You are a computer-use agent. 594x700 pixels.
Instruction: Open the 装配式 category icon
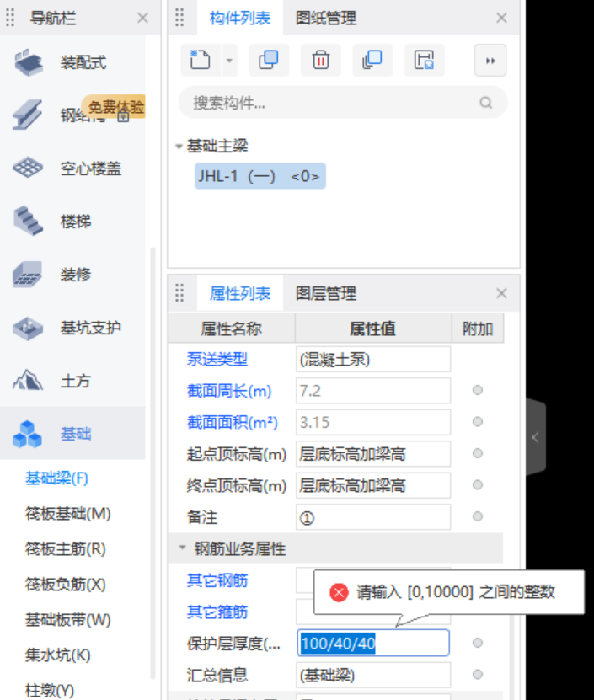click(x=28, y=62)
